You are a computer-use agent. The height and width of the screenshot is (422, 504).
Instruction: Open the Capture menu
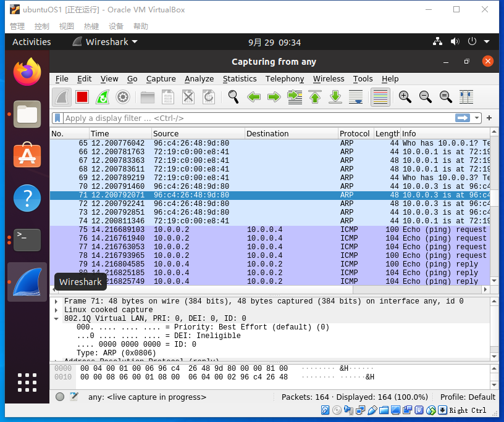tap(161, 79)
